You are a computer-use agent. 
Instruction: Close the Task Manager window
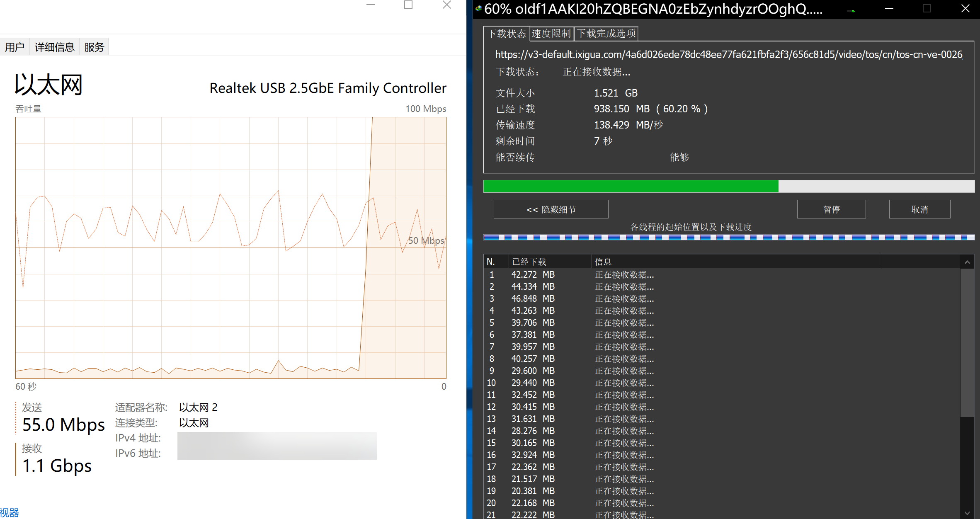click(x=446, y=5)
